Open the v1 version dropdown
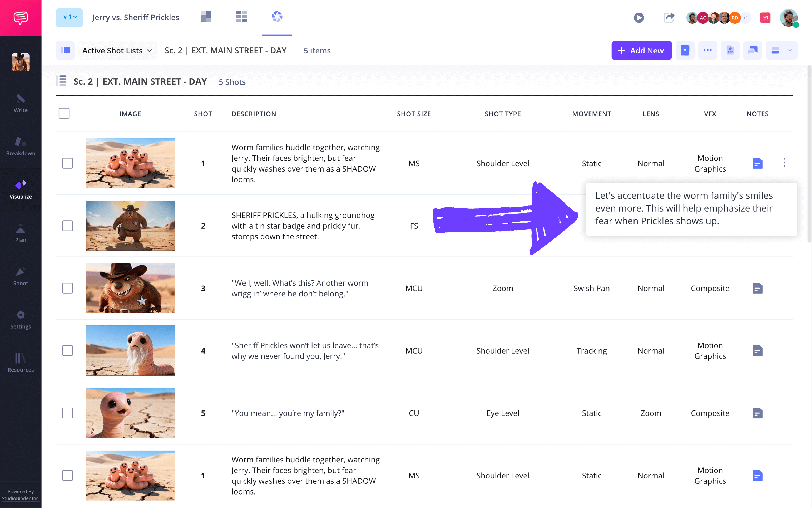The width and height of the screenshot is (812, 523). [x=69, y=17]
